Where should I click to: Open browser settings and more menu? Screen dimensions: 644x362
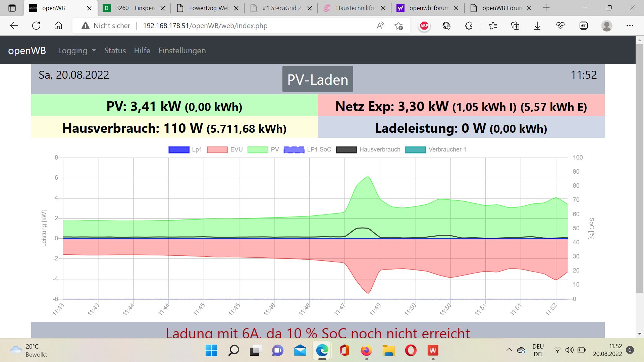point(630,26)
